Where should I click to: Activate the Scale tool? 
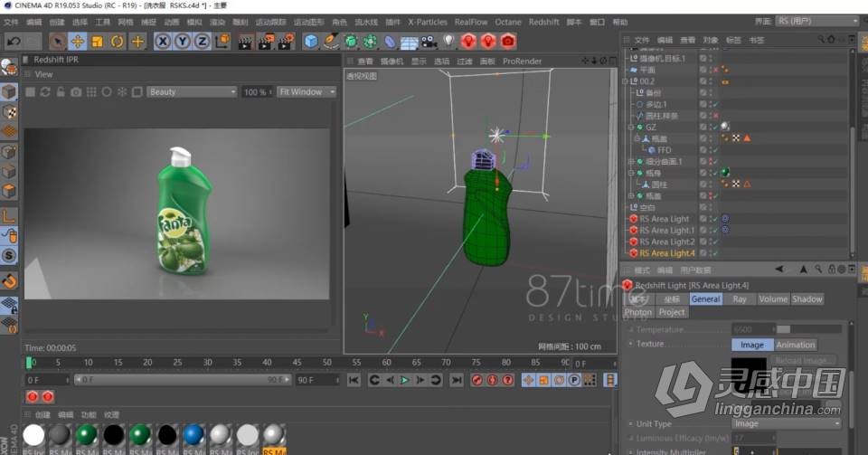[98, 41]
